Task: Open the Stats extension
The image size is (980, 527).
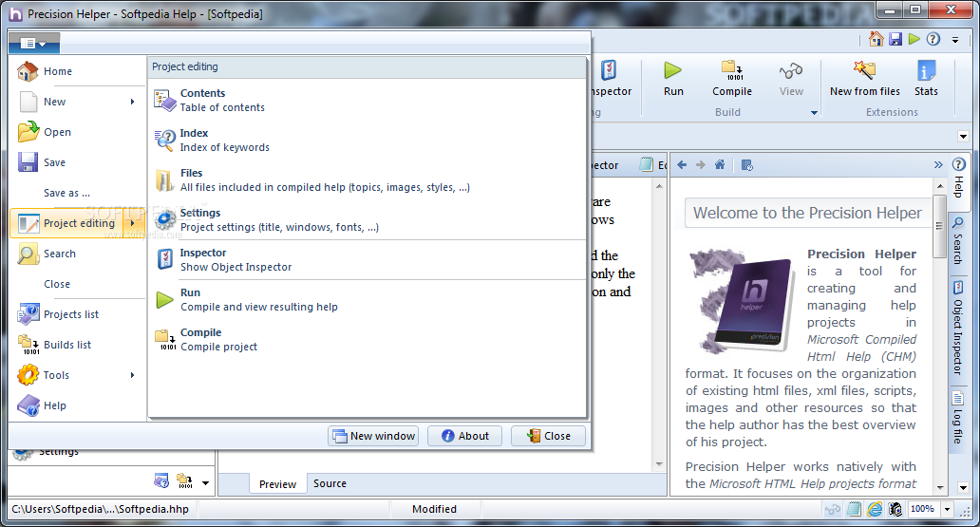Action: tap(926, 79)
